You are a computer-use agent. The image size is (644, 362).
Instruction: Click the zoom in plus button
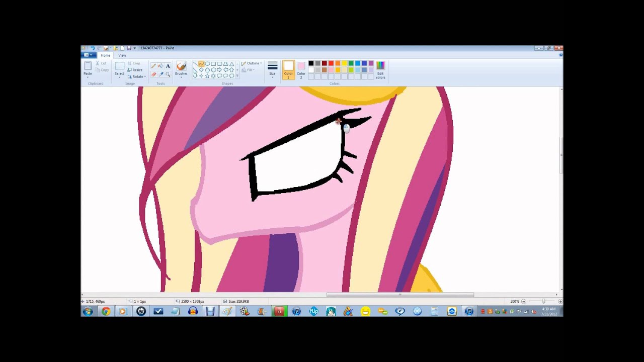[x=560, y=301]
